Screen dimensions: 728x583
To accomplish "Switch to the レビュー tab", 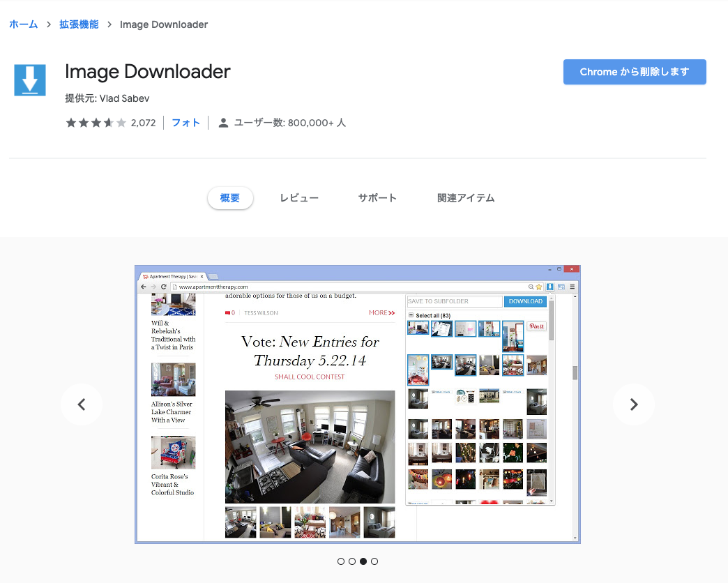I will [299, 198].
